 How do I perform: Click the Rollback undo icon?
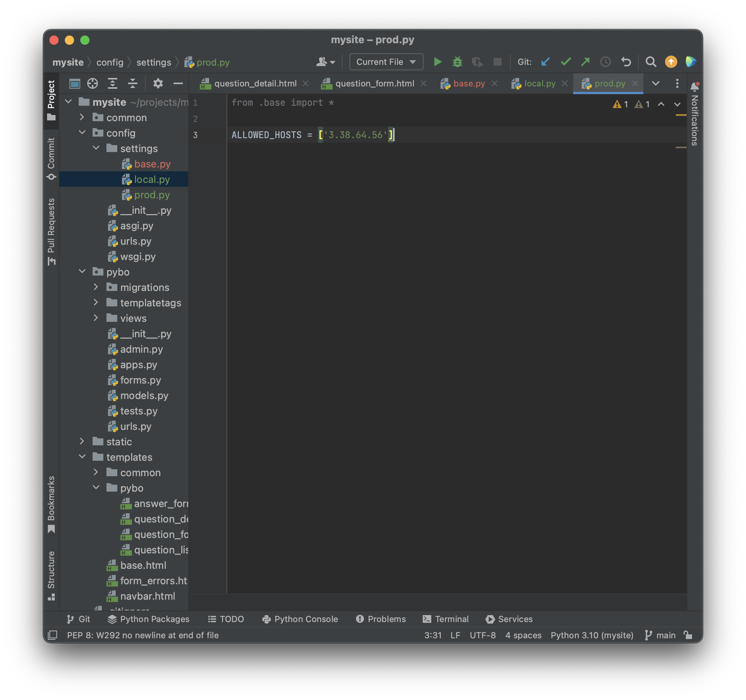coord(626,62)
